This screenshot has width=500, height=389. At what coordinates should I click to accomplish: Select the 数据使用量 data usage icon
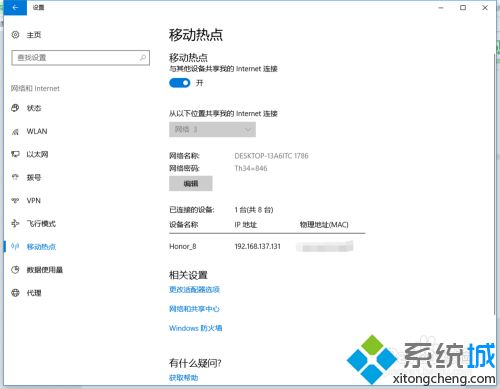[x=15, y=270]
